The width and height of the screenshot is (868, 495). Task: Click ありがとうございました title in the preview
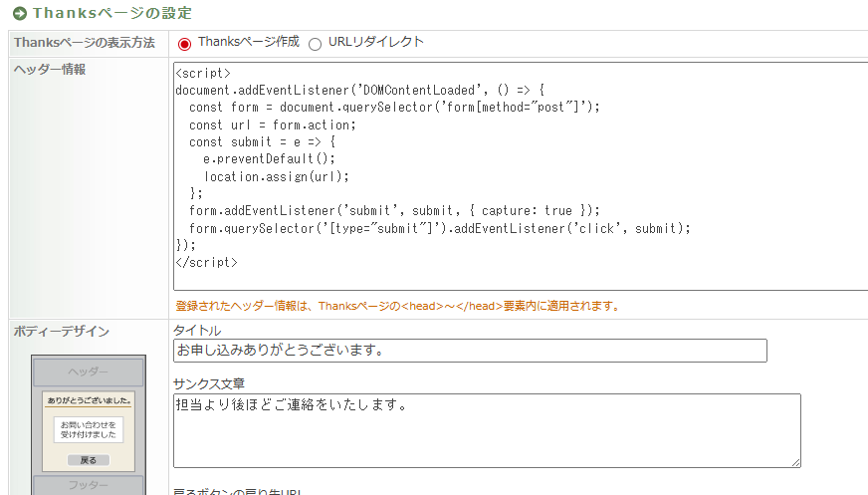coord(89,399)
